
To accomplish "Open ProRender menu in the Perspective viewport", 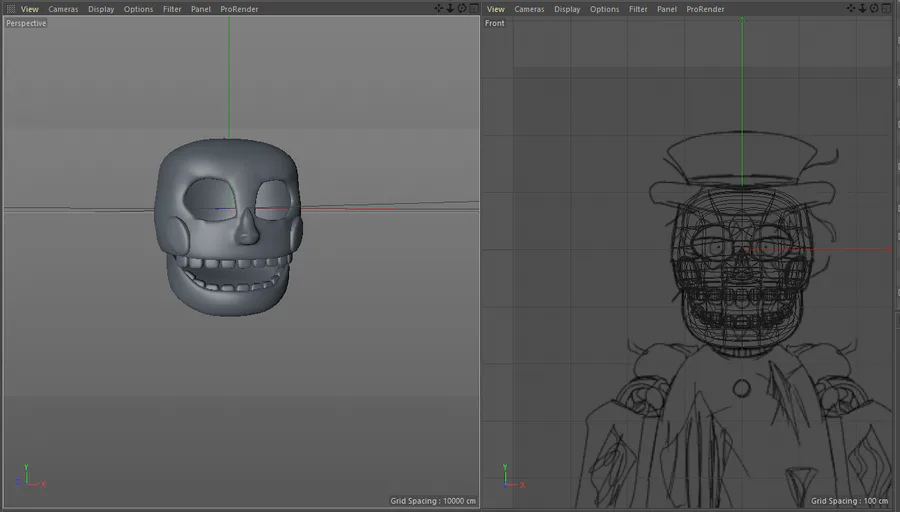I will point(239,9).
